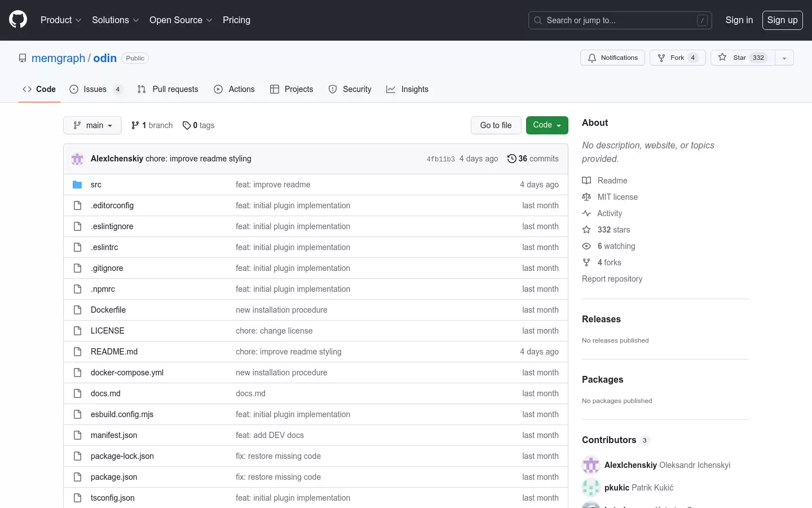Viewport: 812px width, 508px height.
Task: Click the tag icon beside 0 tags
Action: (x=187, y=125)
